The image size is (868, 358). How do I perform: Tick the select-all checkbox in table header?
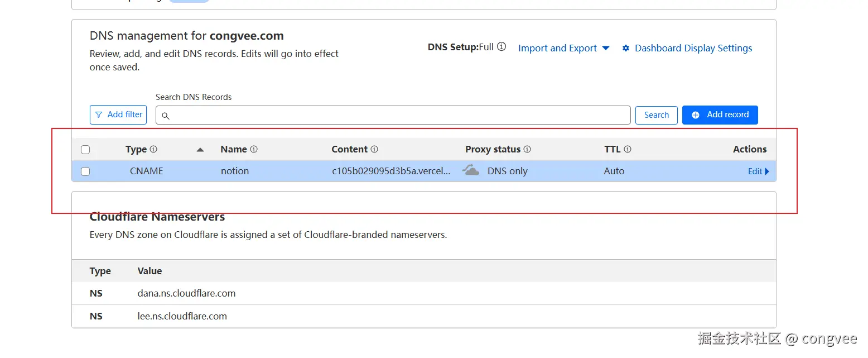[x=85, y=150]
